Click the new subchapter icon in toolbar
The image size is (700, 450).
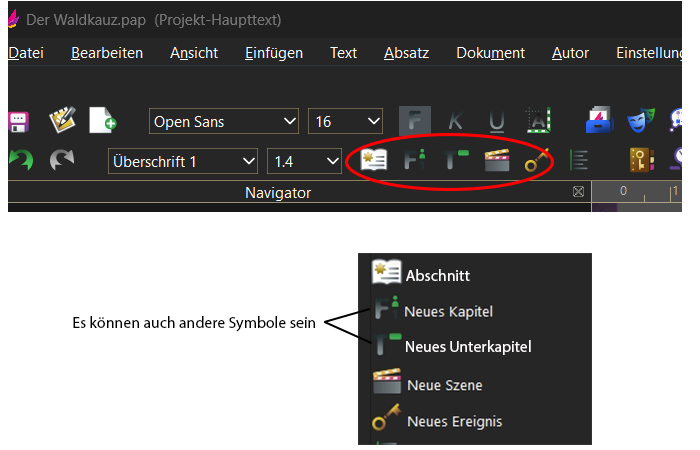(456, 160)
